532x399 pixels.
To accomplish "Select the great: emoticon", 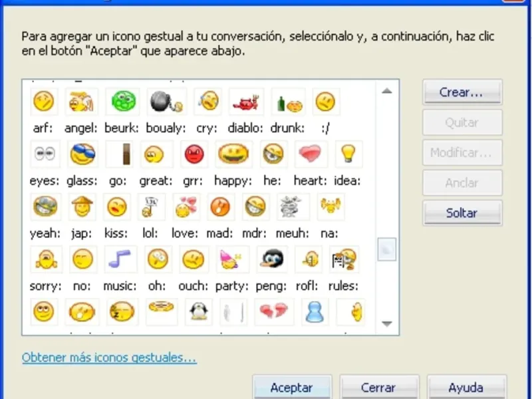I will coord(156,154).
